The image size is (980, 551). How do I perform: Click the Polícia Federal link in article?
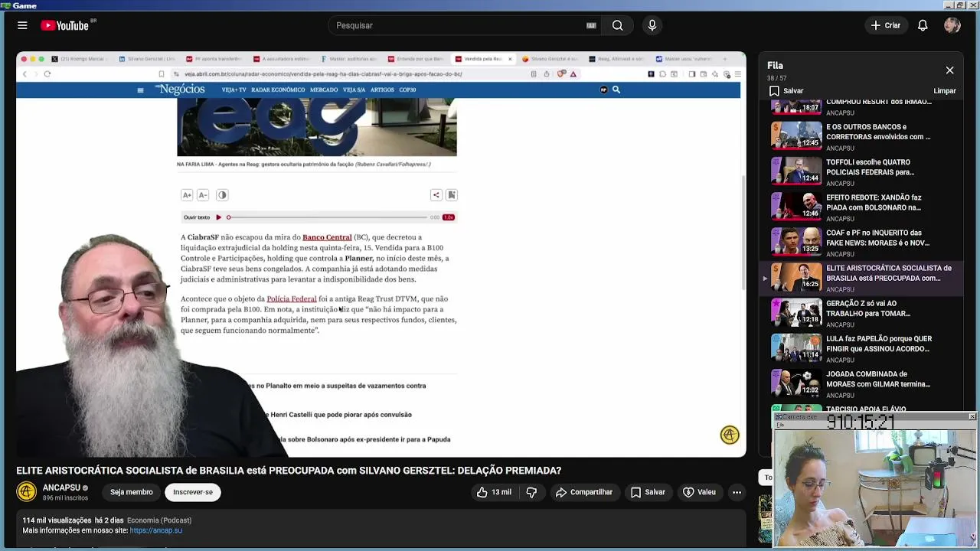tap(291, 298)
